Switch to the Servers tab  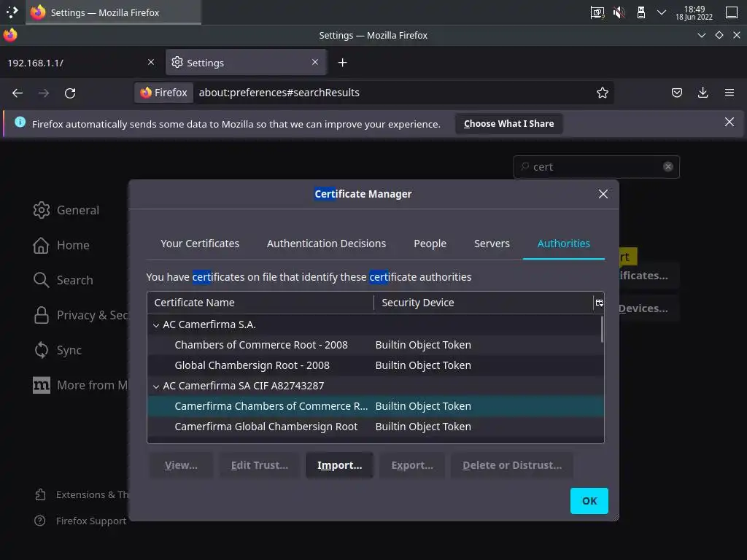(x=492, y=244)
